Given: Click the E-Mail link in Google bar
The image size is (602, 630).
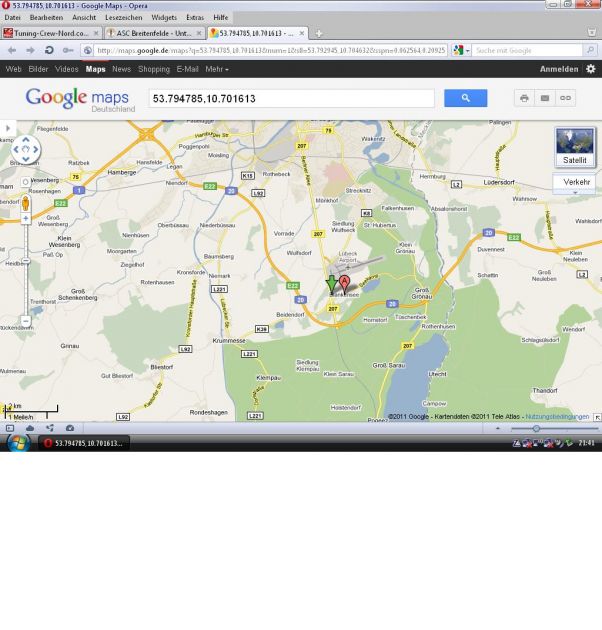Looking at the screenshot, I should point(187,69).
